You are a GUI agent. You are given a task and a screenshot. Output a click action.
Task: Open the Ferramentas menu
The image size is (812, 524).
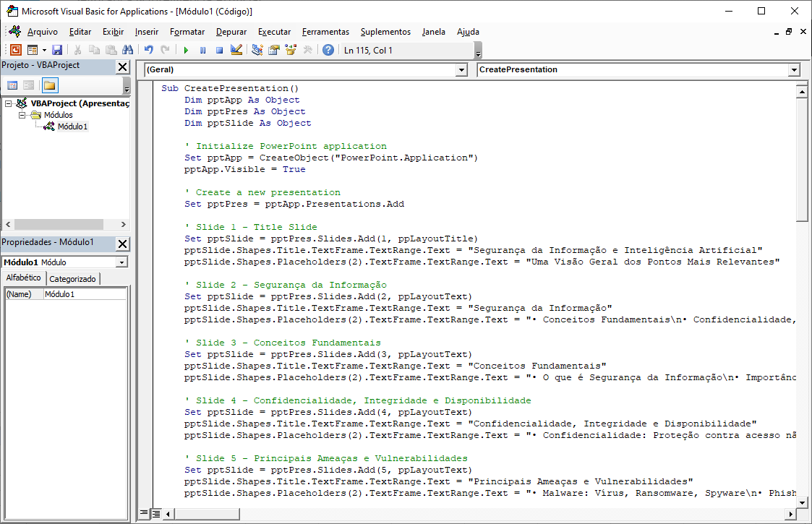pyautogui.click(x=325, y=32)
